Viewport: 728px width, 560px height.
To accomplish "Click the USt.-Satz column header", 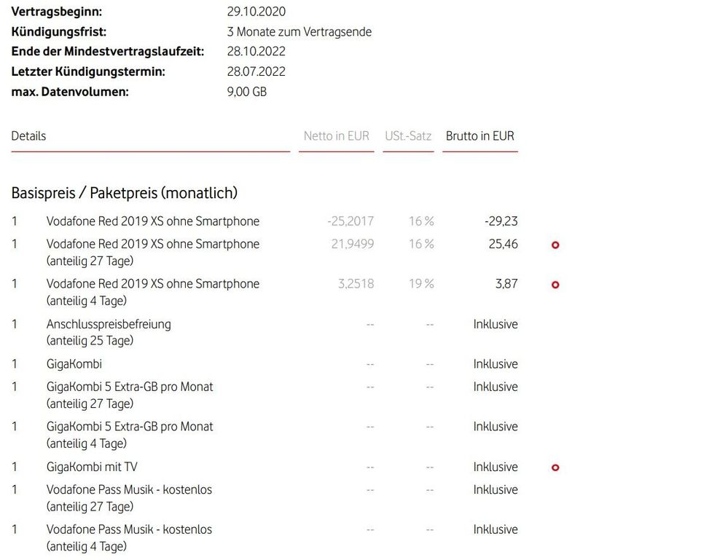I will [408, 136].
